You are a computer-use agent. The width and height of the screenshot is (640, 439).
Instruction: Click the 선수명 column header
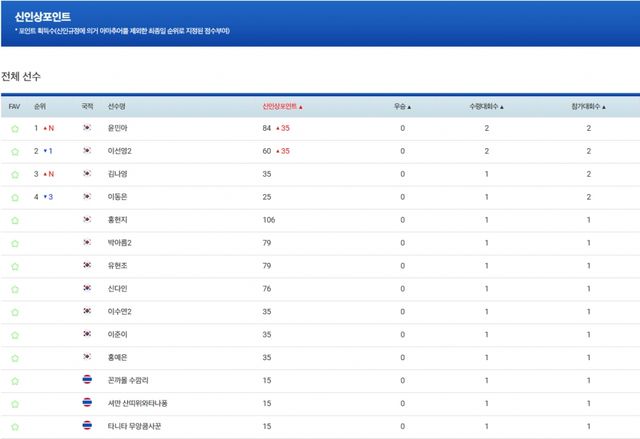coord(116,106)
